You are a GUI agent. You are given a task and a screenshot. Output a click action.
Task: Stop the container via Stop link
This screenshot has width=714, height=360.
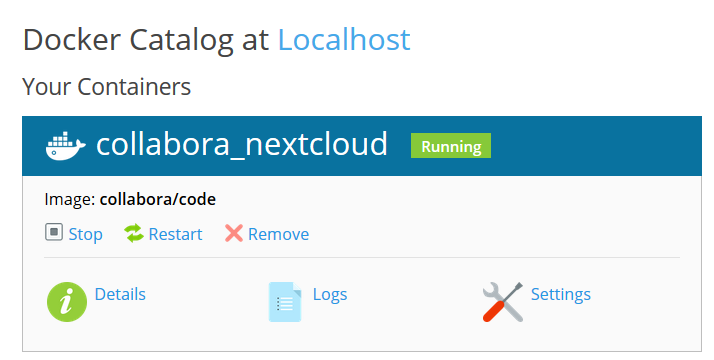tap(85, 234)
